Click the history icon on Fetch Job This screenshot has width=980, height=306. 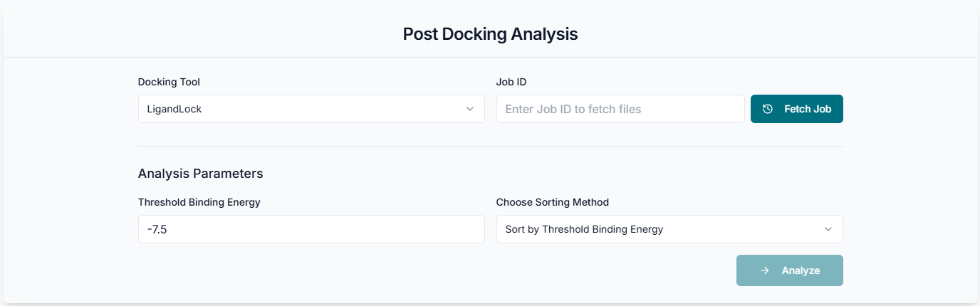pyautogui.click(x=767, y=109)
